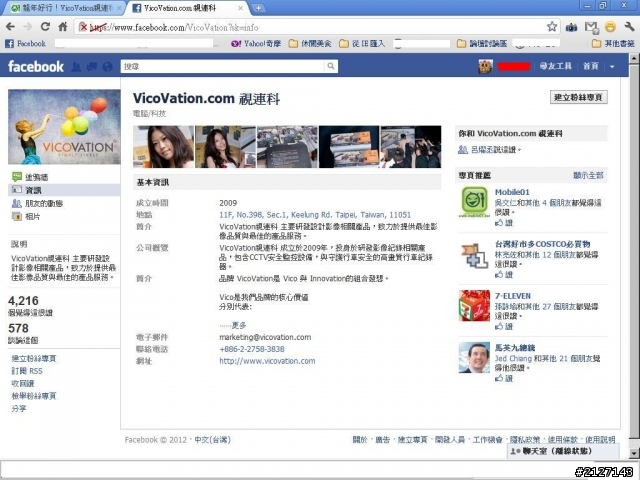The width and height of the screenshot is (640, 480).
Task: Click the browser forward arrow
Action: (x=28, y=27)
